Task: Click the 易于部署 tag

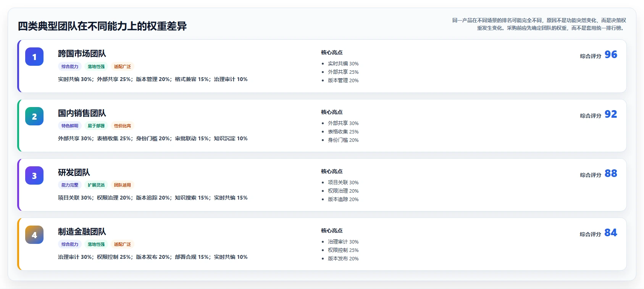Action: [x=96, y=126]
